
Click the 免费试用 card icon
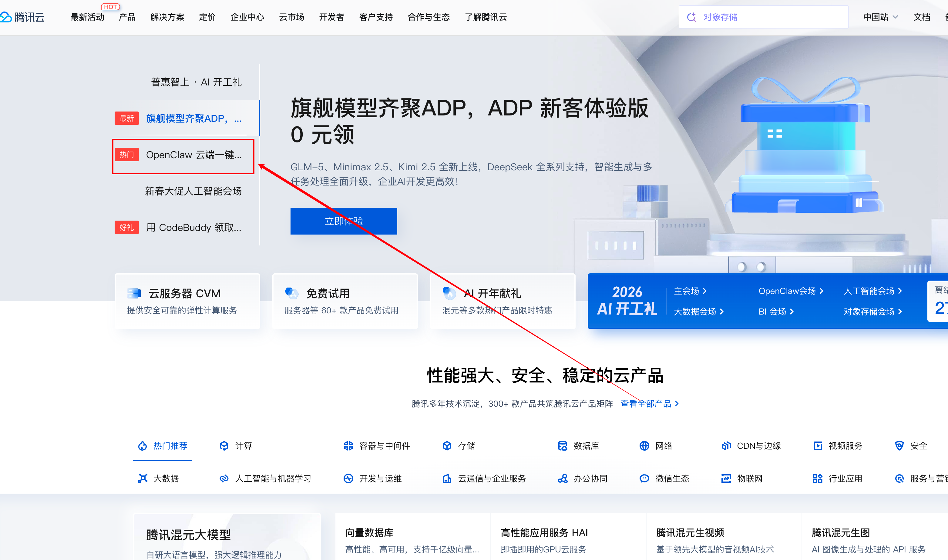tap(291, 293)
